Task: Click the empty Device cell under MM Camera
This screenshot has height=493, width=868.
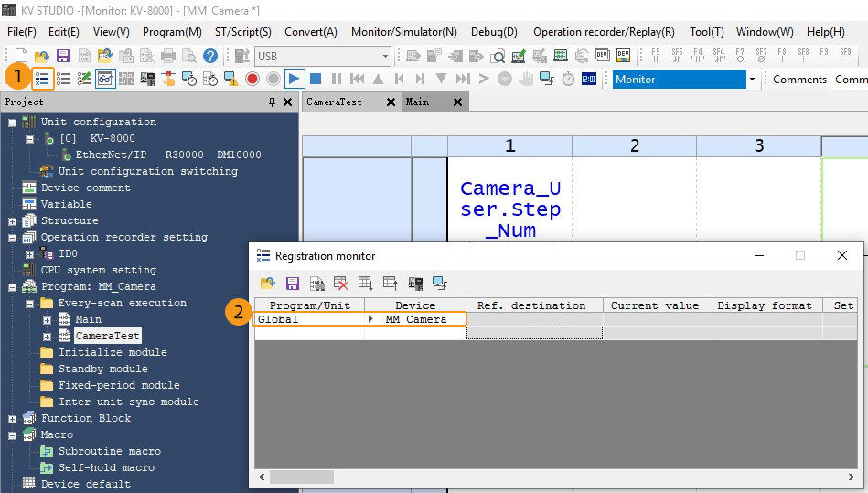Action: click(x=414, y=334)
